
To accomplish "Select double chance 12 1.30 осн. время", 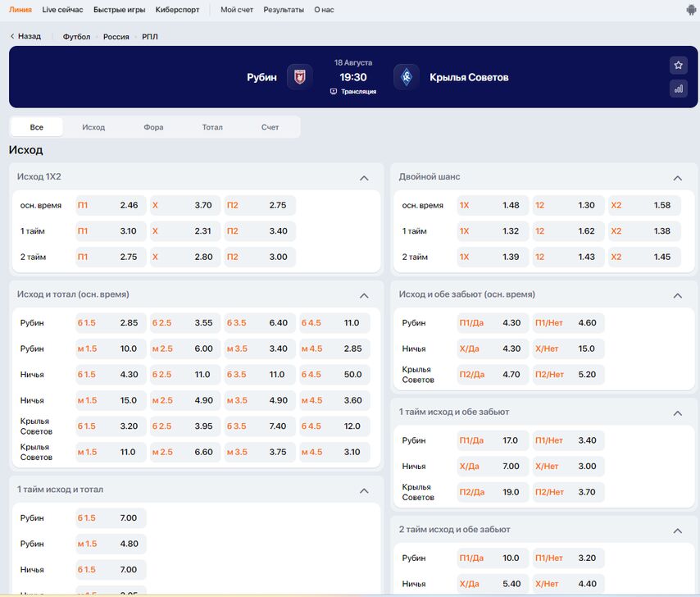I will (x=568, y=205).
